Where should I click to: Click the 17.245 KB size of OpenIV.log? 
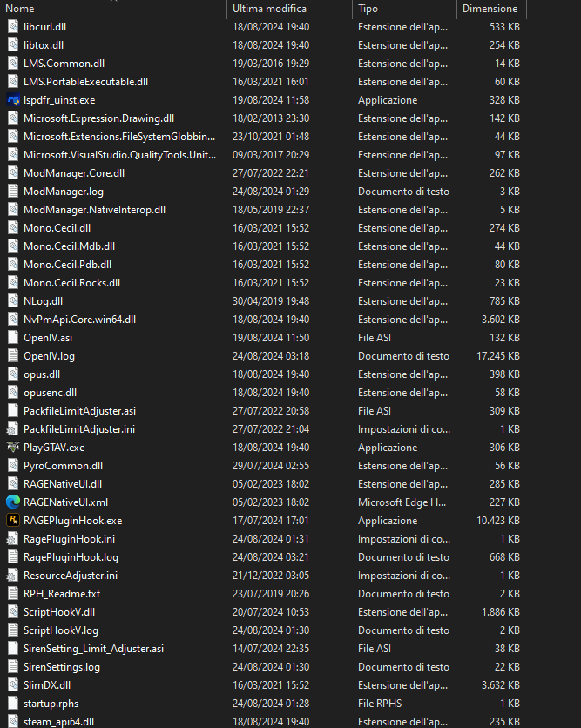[x=498, y=356]
